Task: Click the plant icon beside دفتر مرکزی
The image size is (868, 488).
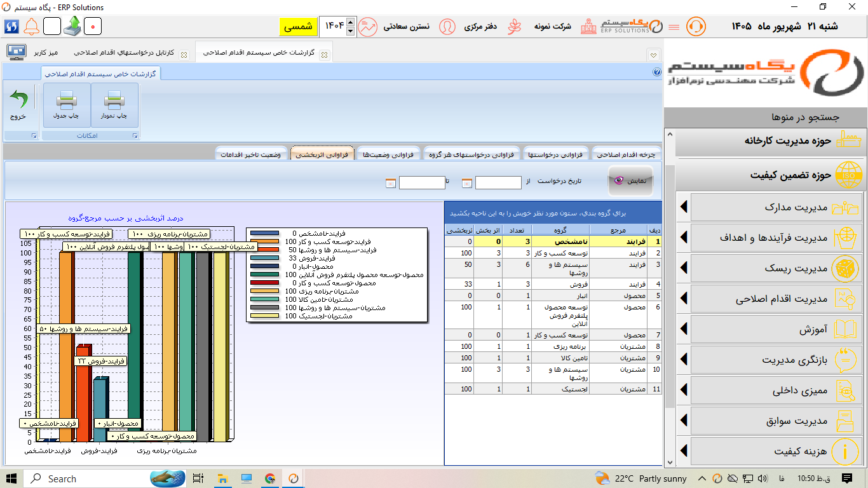Action: 514,27
